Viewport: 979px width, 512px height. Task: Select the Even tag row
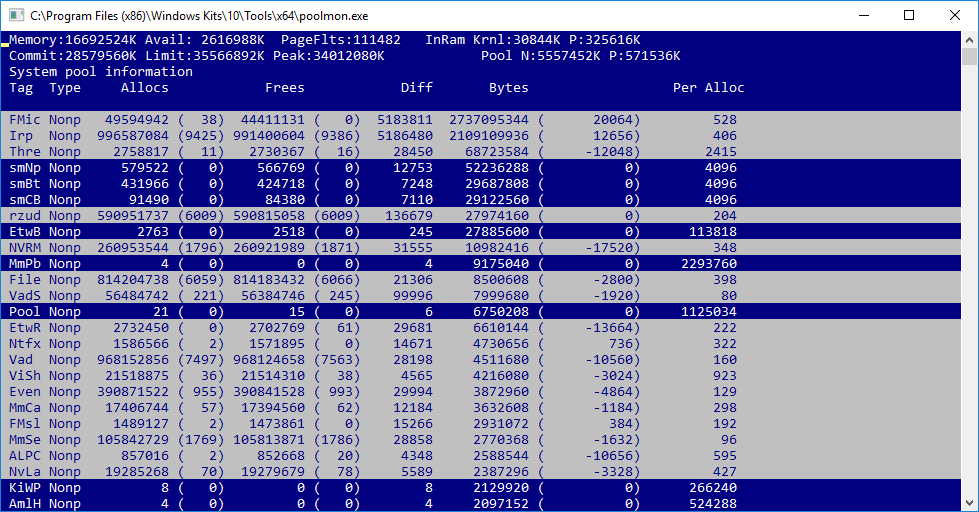click(481, 392)
